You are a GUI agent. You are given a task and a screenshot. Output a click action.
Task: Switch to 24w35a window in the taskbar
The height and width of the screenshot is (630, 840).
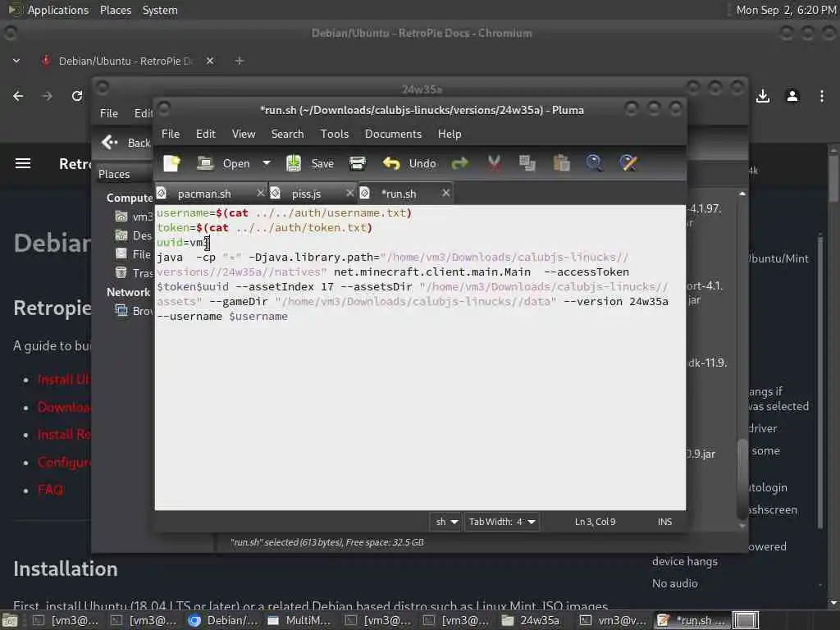click(x=531, y=620)
